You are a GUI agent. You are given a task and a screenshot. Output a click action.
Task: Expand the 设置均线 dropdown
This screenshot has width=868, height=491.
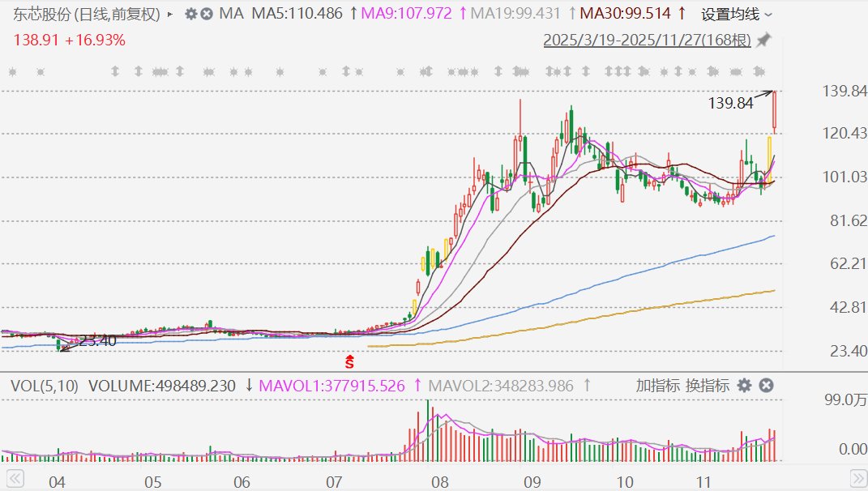[736, 15]
